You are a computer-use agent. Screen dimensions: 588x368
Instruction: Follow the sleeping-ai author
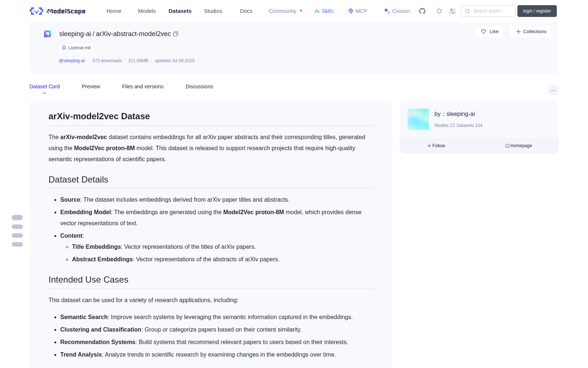point(436,146)
